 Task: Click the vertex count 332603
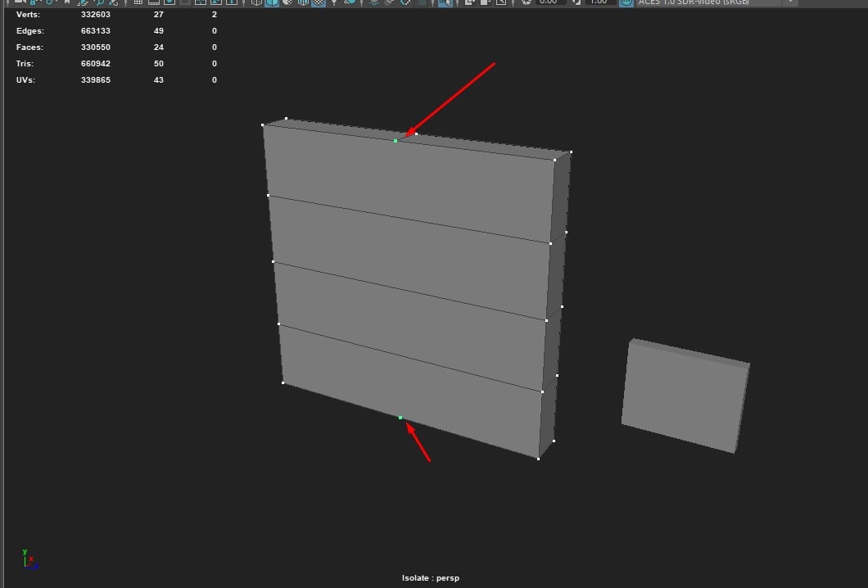(95, 15)
